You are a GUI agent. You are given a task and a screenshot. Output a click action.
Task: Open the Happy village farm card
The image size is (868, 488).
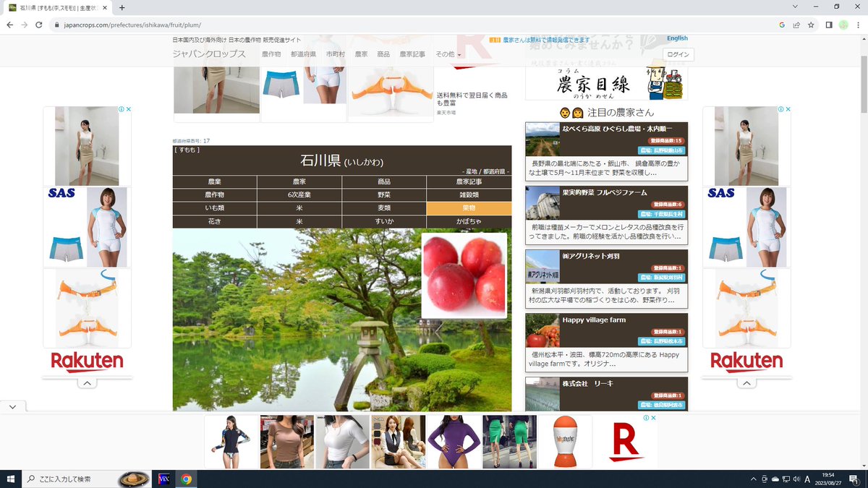(x=607, y=342)
